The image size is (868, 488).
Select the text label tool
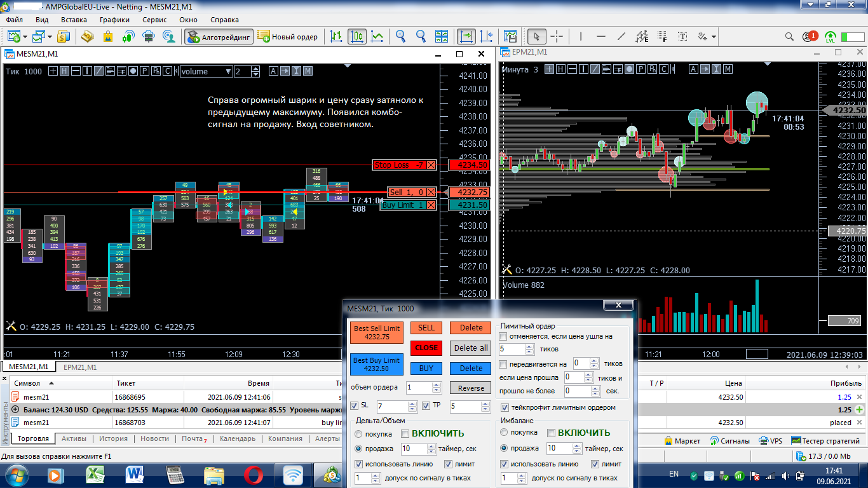coord(683,37)
